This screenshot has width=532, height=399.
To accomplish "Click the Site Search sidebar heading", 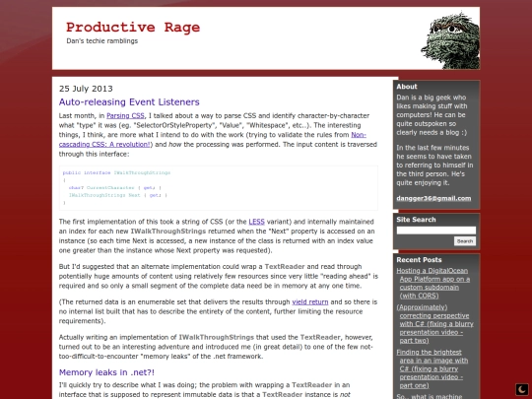I will pos(416,220).
